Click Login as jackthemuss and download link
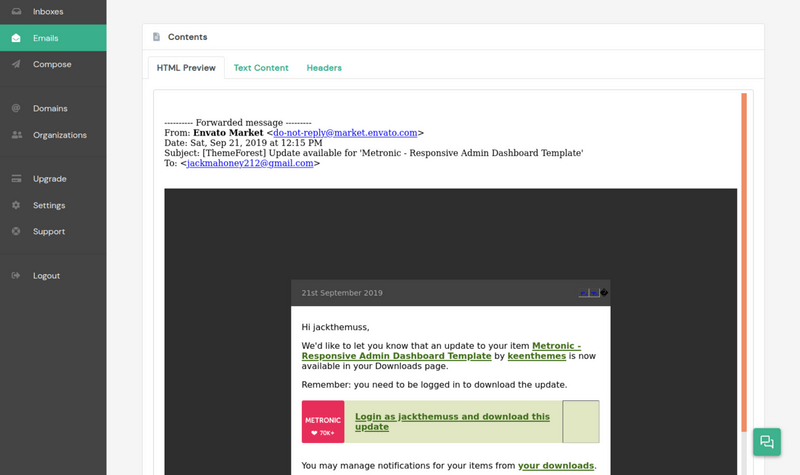 pos(452,421)
